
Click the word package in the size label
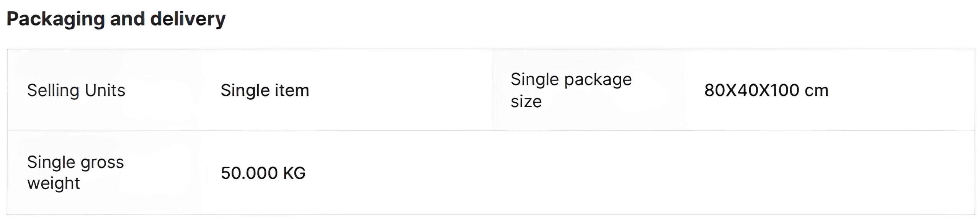tap(598, 80)
